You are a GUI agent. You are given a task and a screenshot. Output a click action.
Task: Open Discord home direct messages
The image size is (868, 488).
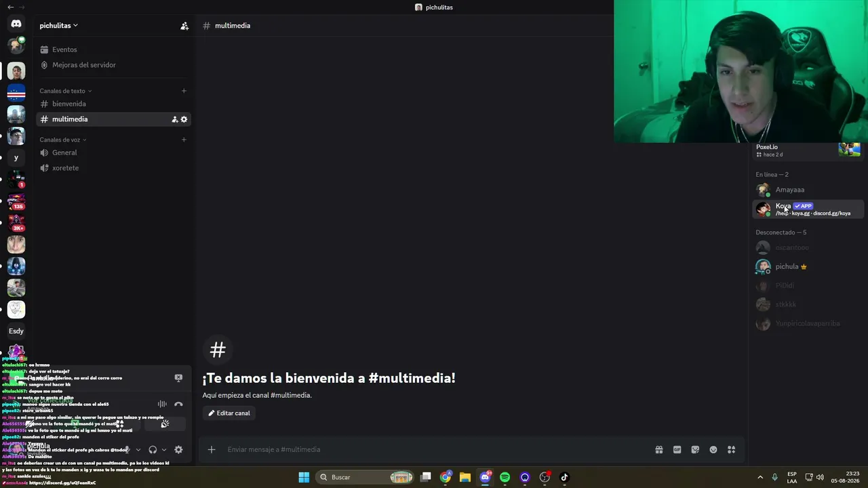point(16,24)
